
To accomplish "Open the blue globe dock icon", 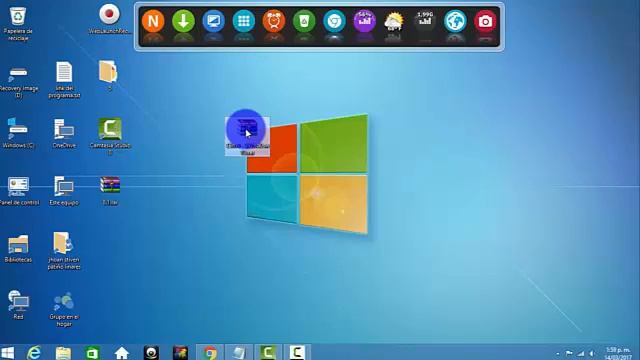I will click(x=455, y=21).
